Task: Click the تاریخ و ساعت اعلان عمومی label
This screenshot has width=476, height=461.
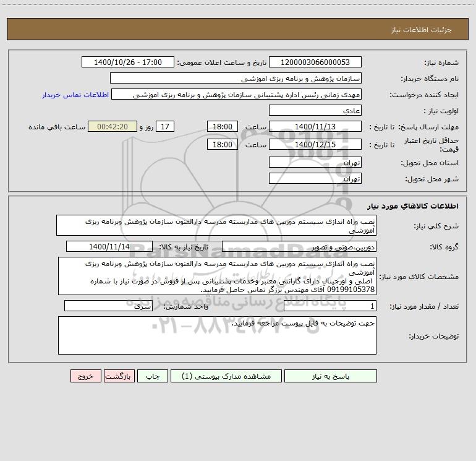Action: [x=221, y=62]
